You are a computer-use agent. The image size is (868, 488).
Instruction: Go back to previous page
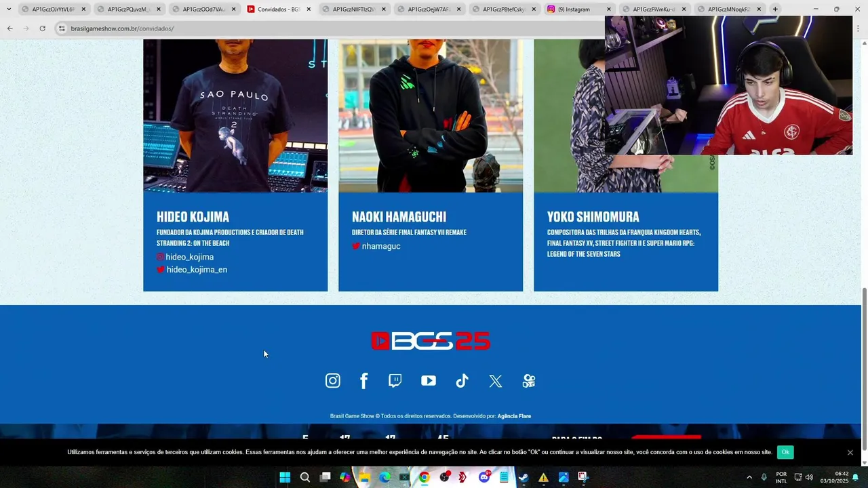click(x=9, y=28)
